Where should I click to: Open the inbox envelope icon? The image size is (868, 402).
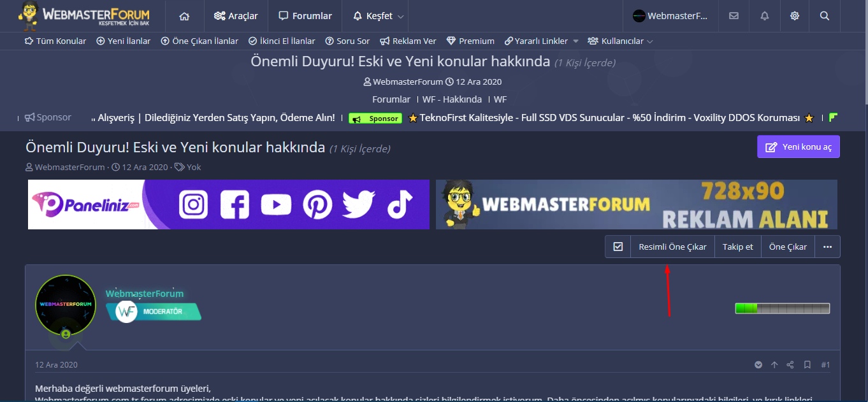[734, 16]
